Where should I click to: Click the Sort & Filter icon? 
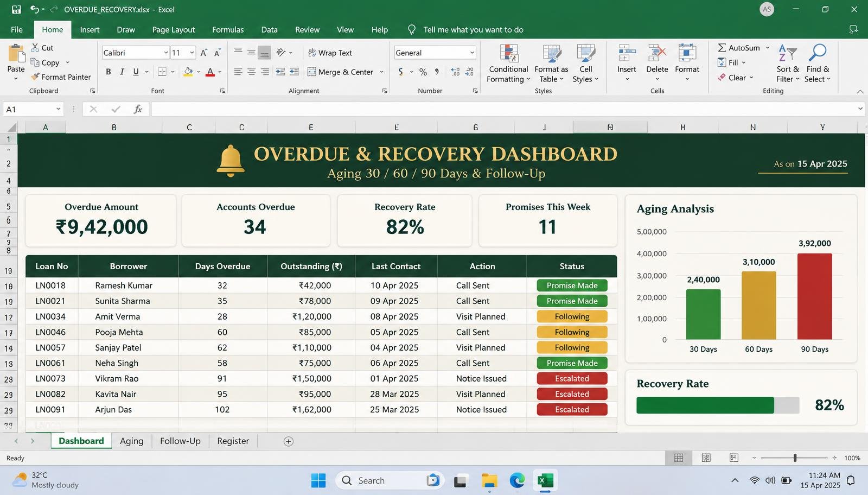[788, 53]
